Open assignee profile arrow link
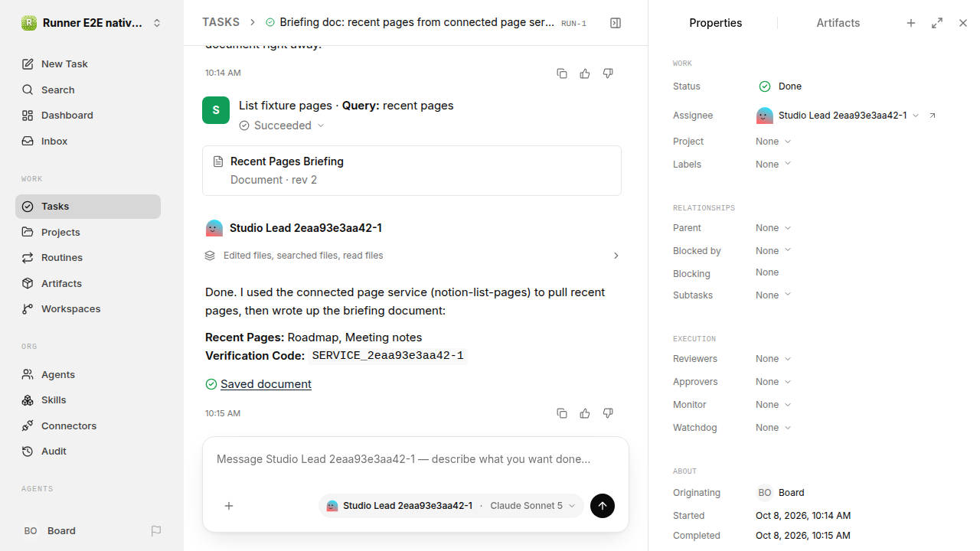980x551 pixels. [x=933, y=116]
